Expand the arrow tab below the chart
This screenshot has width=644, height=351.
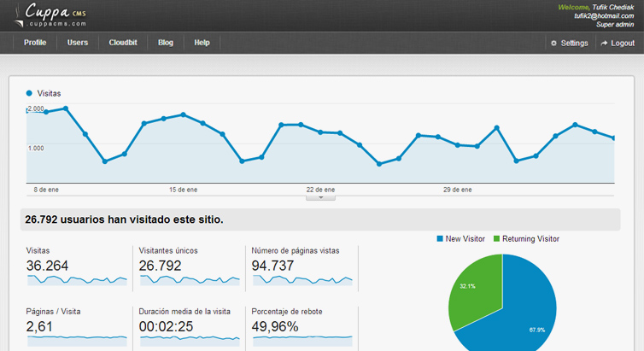(x=321, y=197)
